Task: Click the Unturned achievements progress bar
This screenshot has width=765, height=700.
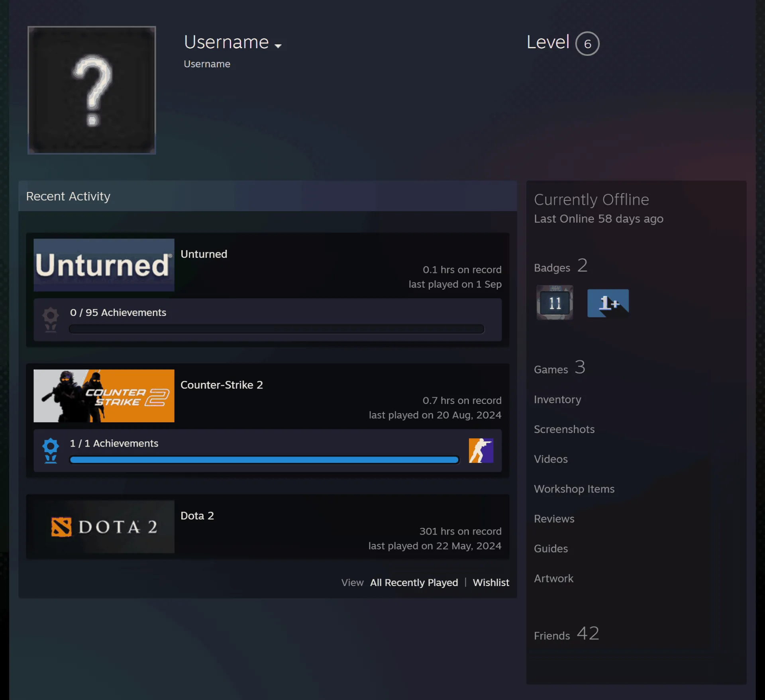Action: point(277,329)
